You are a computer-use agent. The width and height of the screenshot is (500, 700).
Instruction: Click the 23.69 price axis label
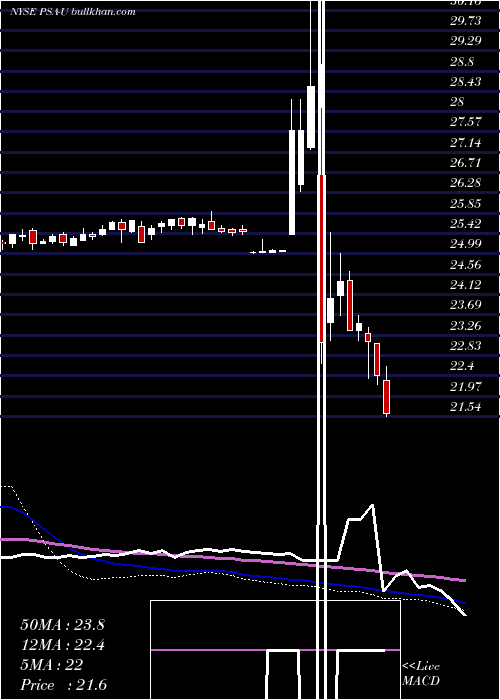click(x=466, y=305)
